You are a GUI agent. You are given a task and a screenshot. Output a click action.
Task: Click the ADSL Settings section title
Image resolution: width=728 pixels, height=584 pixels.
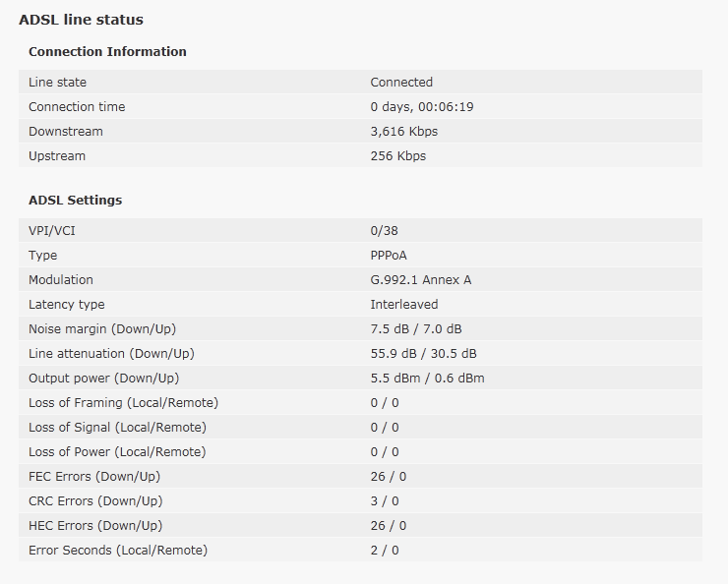click(x=76, y=201)
